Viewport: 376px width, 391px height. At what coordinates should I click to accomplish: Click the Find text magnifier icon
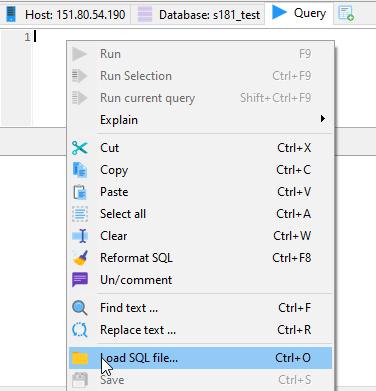pyautogui.click(x=80, y=308)
